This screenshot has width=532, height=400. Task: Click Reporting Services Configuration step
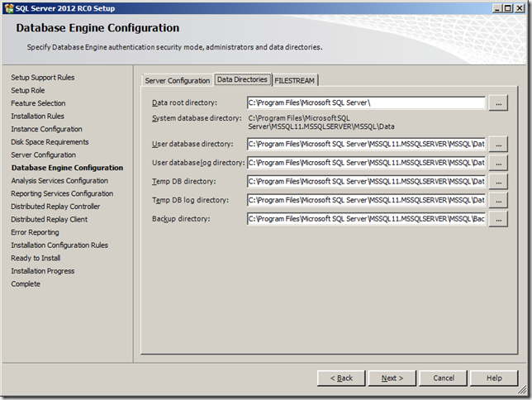(x=62, y=193)
